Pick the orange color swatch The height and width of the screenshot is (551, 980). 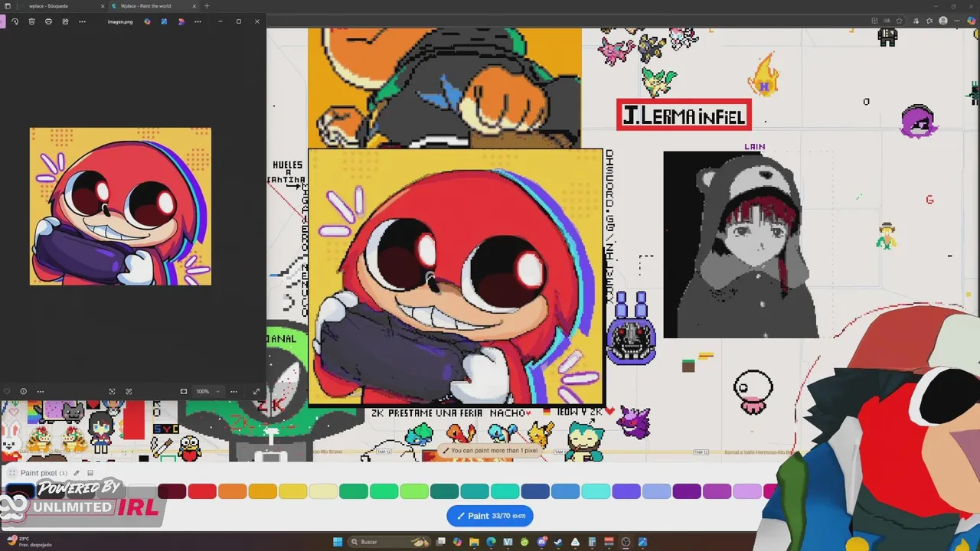tap(232, 491)
